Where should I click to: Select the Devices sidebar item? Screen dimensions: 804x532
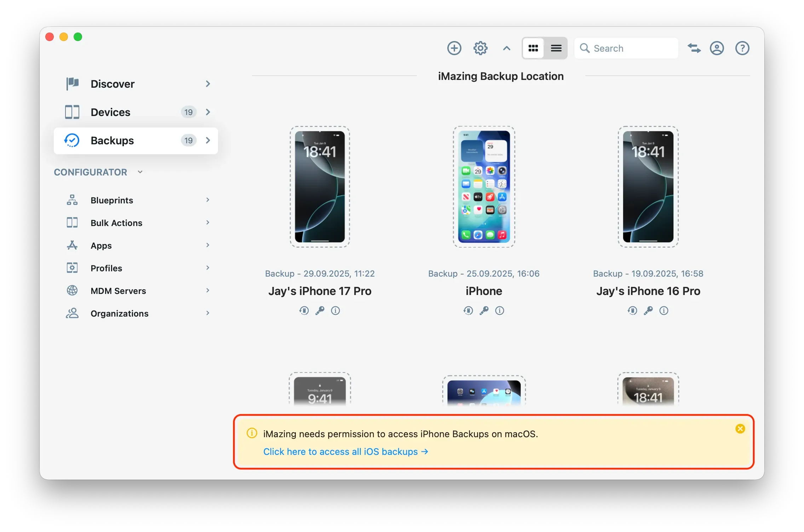pyautogui.click(x=110, y=112)
